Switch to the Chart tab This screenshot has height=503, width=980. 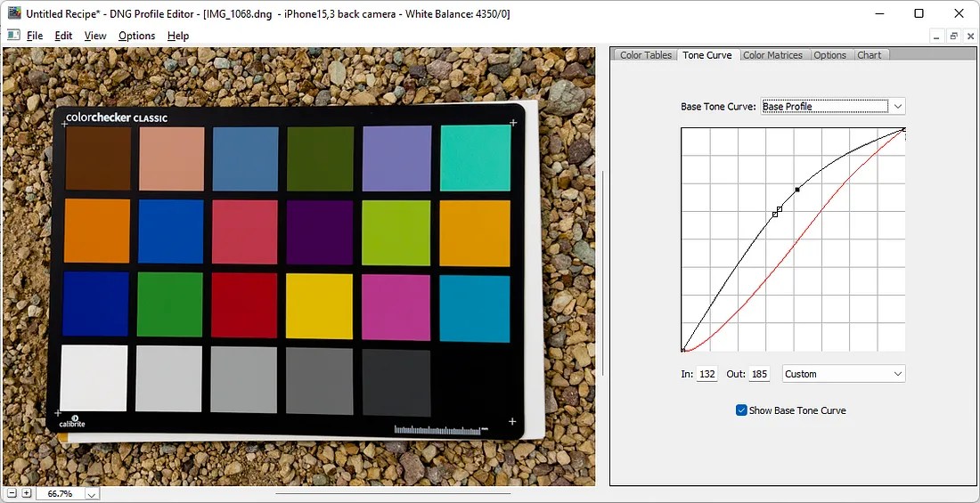click(x=870, y=55)
